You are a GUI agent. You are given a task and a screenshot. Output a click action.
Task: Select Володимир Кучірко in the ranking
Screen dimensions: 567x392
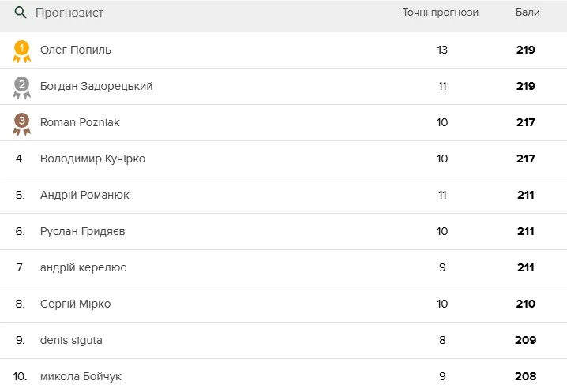tap(92, 159)
